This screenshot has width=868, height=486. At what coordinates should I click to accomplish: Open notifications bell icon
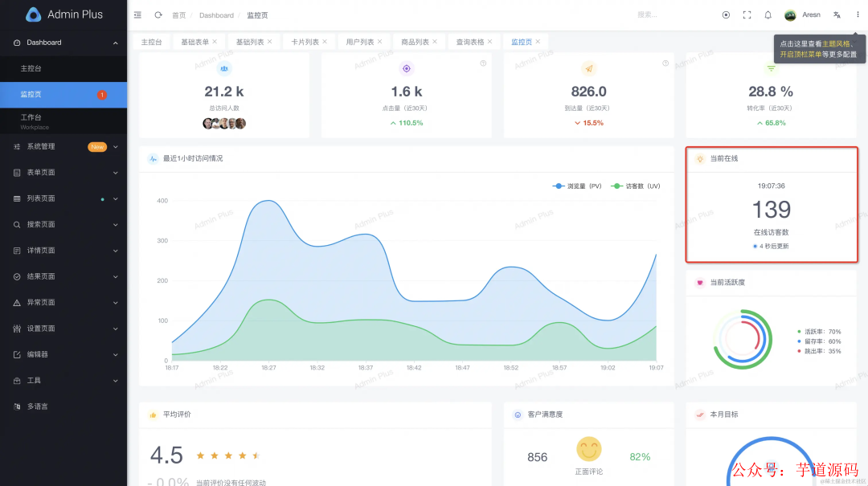(x=768, y=15)
